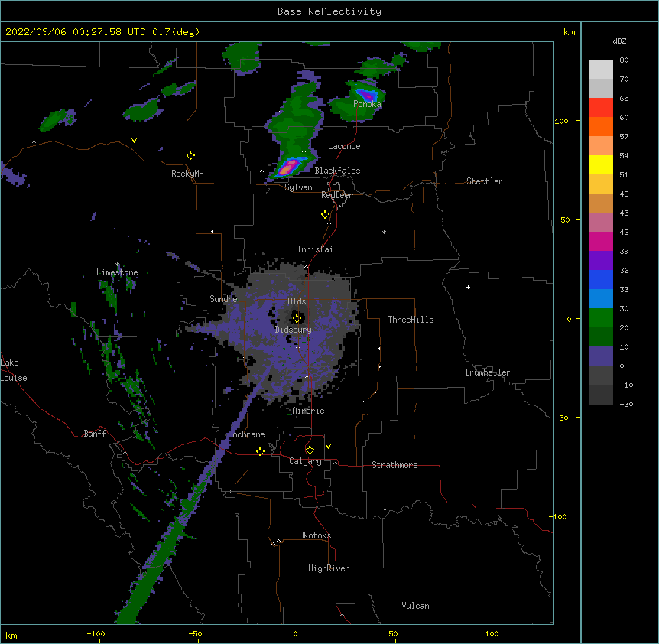Image resolution: width=659 pixels, height=644 pixels.
Task: Click the yellow marker south of RedDeer
Action: point(325,214)
